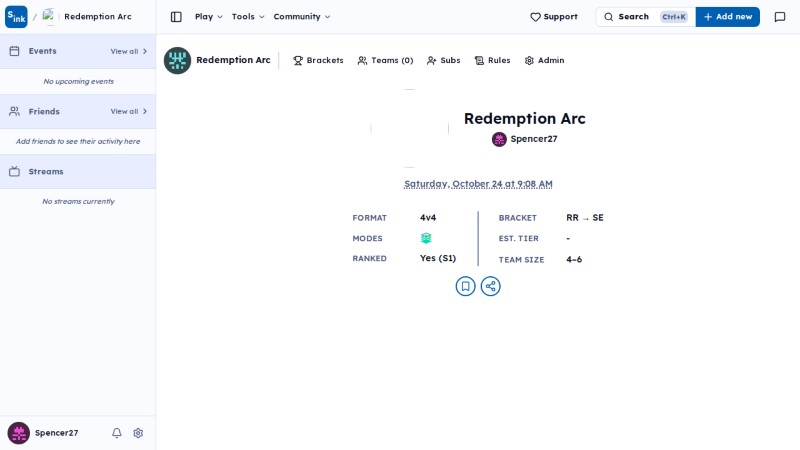Focus the Search field
The height and width of the screenshot is (450, 800).
pos(645,17)
